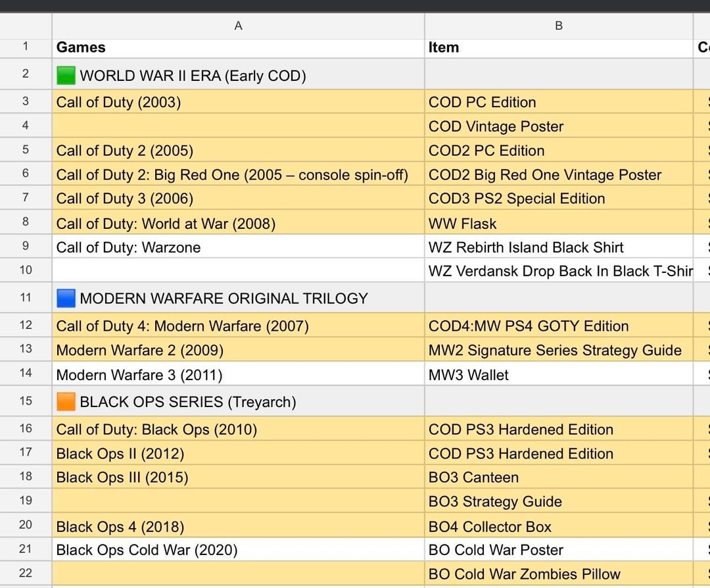Select 'Call of Duty 2: Big Red One' cell
The height and width of the screenshot is (588, 710).
[238, 174]
